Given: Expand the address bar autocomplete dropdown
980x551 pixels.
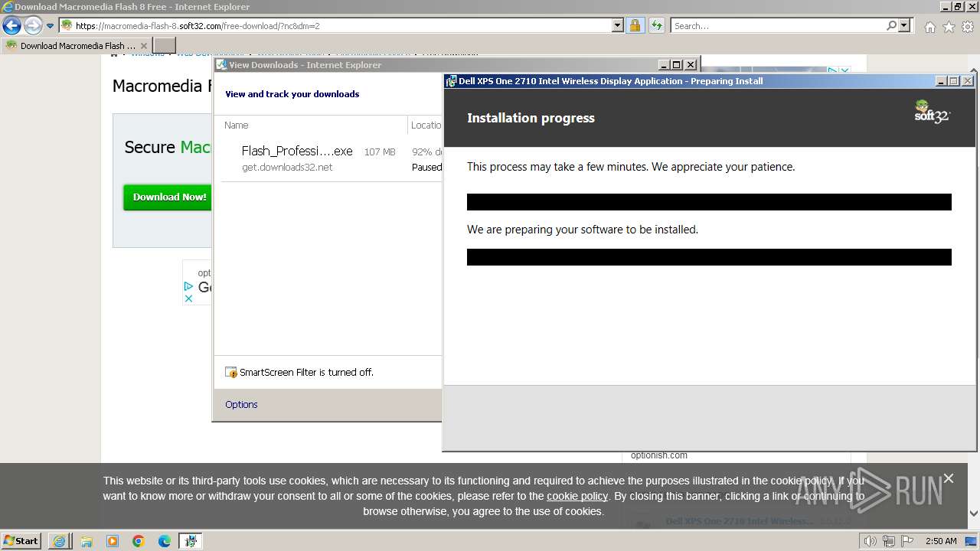Looking at the screenshot, I should (x=618, y=25).
